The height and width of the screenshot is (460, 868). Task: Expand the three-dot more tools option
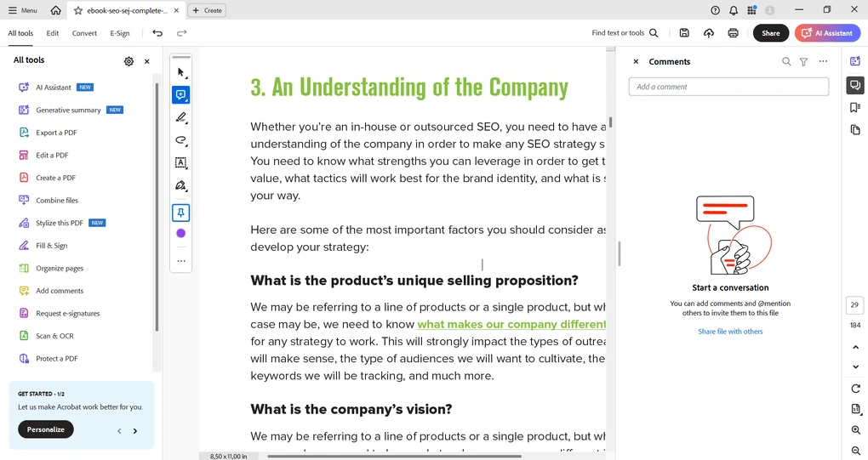pos(180,261)
